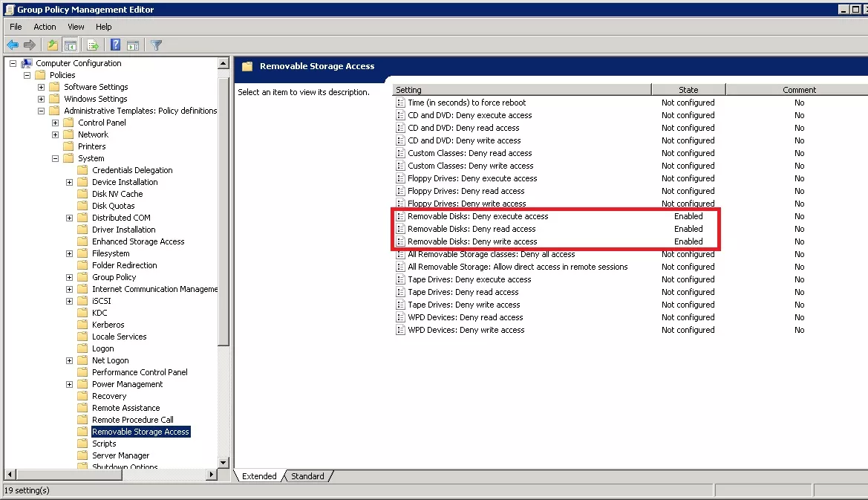Open the File menu

tap(16, 27)
